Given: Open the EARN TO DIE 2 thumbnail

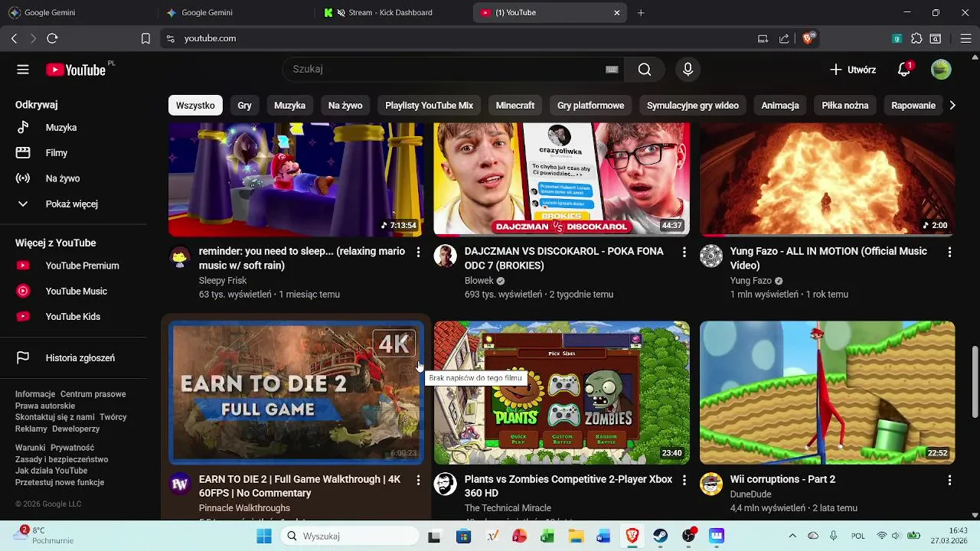Looking at the screenshot, I should click(296, 393).
